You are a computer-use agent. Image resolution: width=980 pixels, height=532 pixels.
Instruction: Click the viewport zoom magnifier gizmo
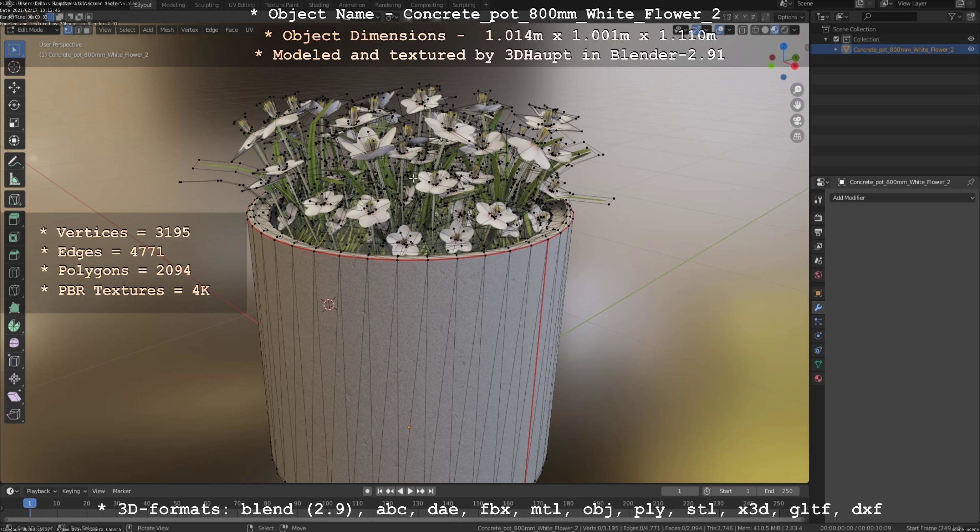coord(797,90)
